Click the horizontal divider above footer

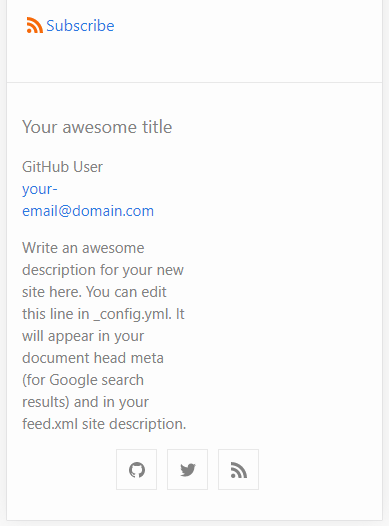[x=194, y=82]
